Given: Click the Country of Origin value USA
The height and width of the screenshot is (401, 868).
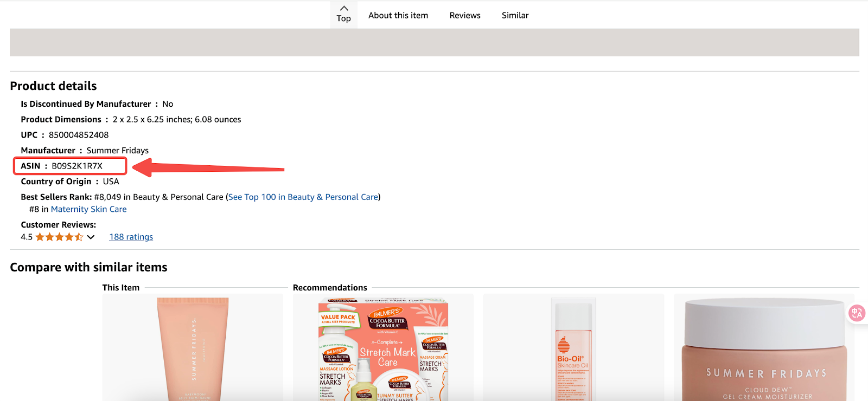Looking at the screenshot, I should coord(111,182).
